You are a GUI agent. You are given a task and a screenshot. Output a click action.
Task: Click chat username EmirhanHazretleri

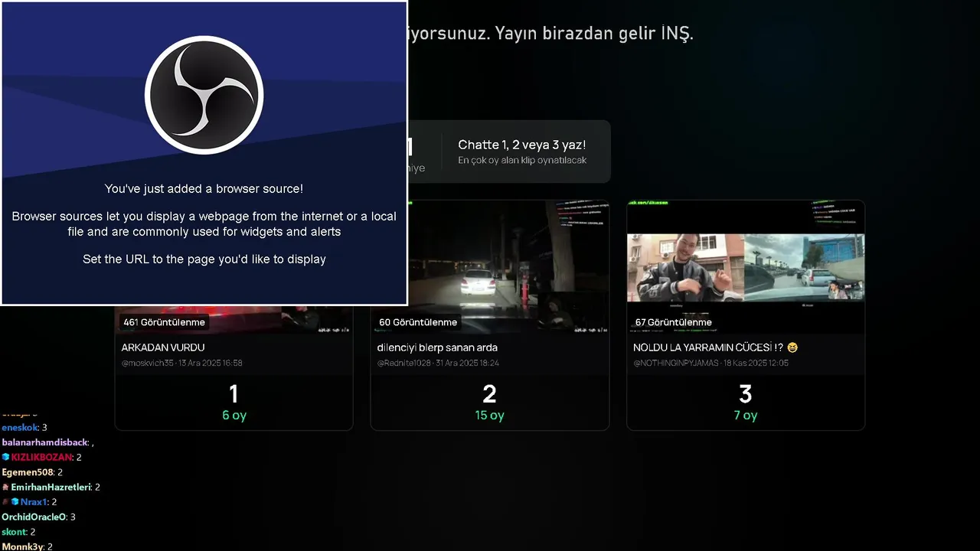point(51,487)
